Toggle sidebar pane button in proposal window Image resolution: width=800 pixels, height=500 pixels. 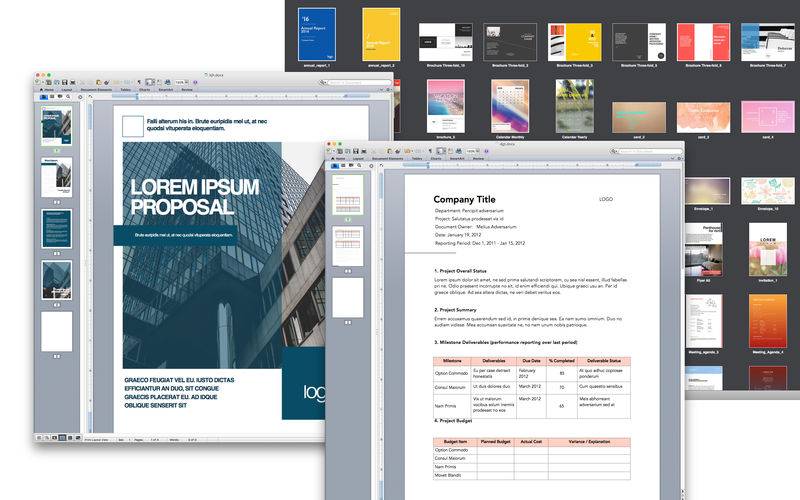[149, 83]
